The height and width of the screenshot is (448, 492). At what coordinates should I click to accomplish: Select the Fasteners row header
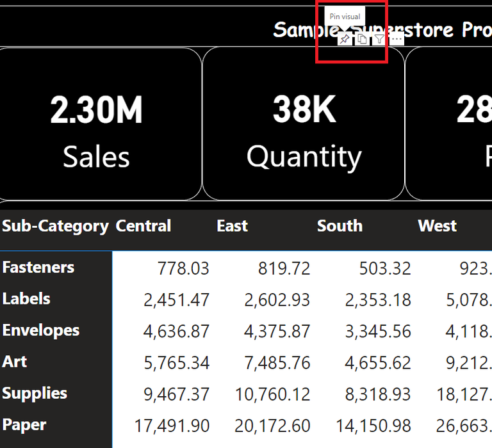point(38,268)
